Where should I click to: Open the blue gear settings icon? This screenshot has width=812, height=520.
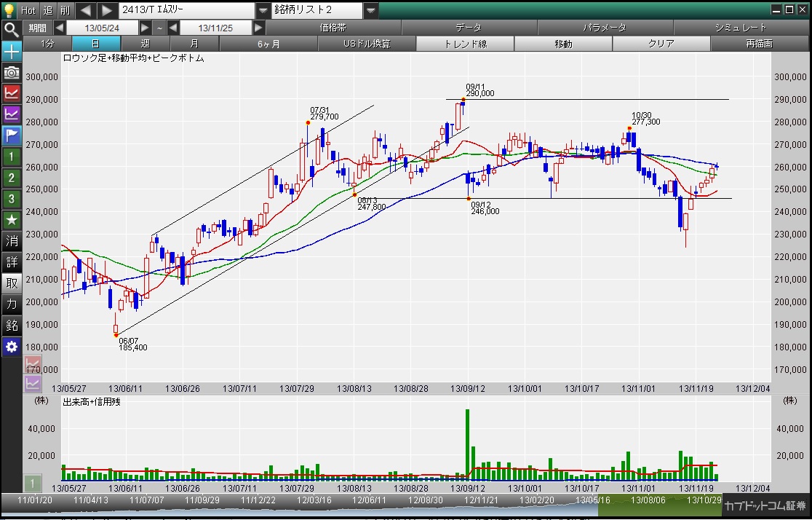(x=12, y=347)
